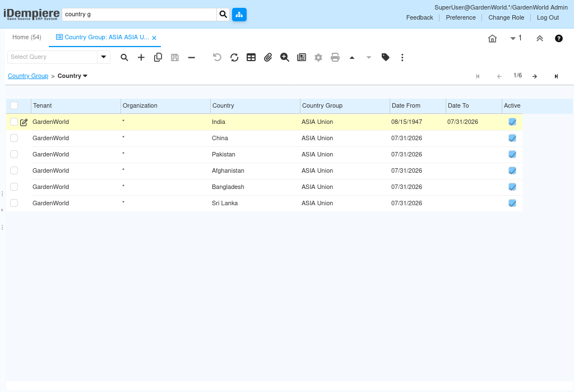Select the India row checkbox
Screen dimensions: 574x392
pyautogui.click(x=14, y=122)
